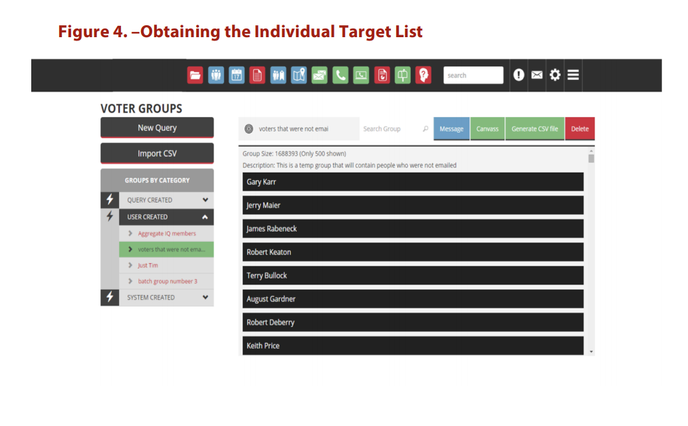
Task: Open the batch group numbeer 3 group
Action: coord(168,281)
